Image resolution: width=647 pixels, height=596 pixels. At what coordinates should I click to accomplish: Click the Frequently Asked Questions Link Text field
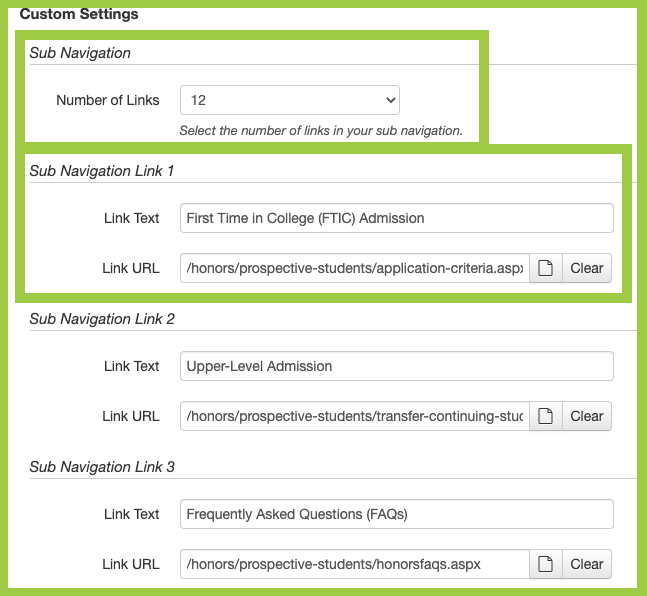tap(396, 514)
